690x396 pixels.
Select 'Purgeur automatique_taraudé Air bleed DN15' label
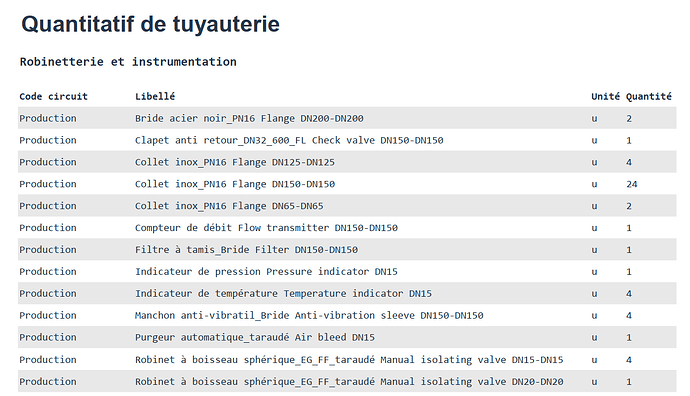pos(255,337)
